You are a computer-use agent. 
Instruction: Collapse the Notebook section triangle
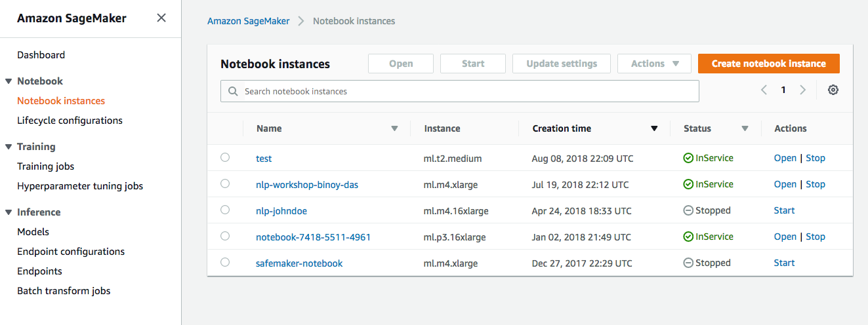click(x=9, y=81)
